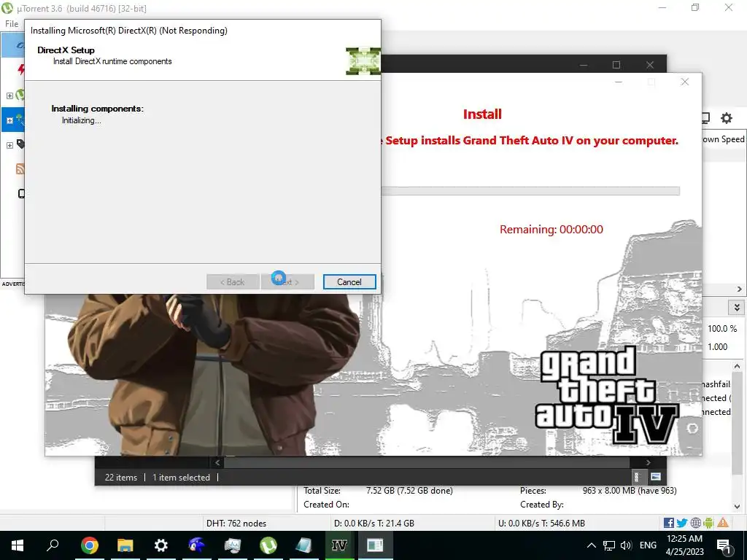Click left scroll arrow in File Explorer window
747x560 pixels.
click(217, 462)
